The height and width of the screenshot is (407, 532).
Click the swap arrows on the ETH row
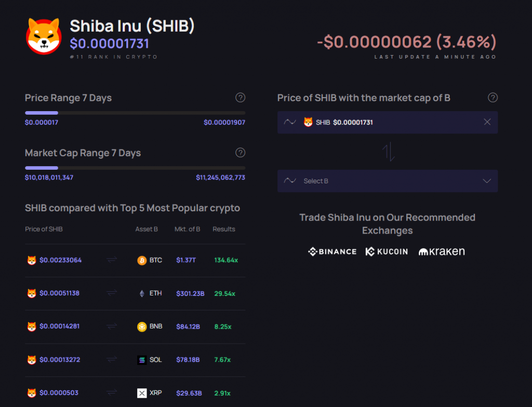111,293
